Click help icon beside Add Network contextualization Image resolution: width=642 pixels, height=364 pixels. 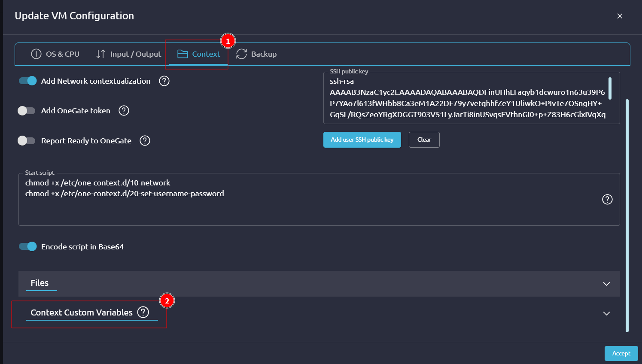164,81
